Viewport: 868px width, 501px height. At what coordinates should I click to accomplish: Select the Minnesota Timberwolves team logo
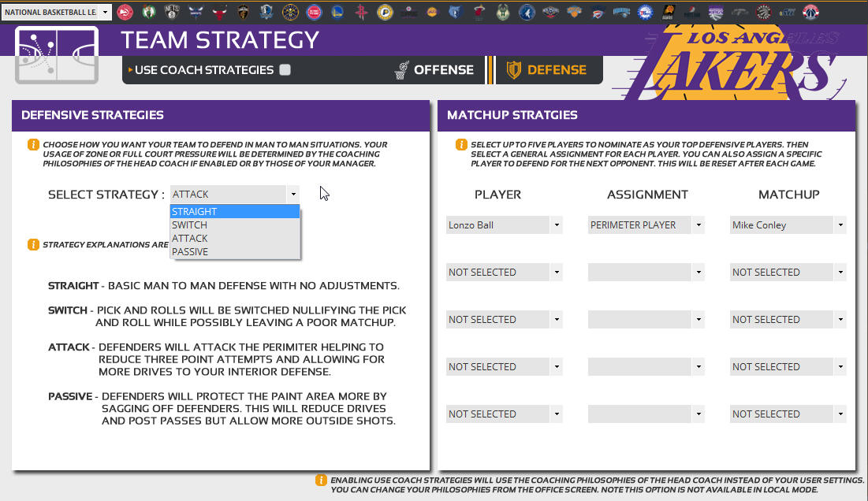click(527, 12)
